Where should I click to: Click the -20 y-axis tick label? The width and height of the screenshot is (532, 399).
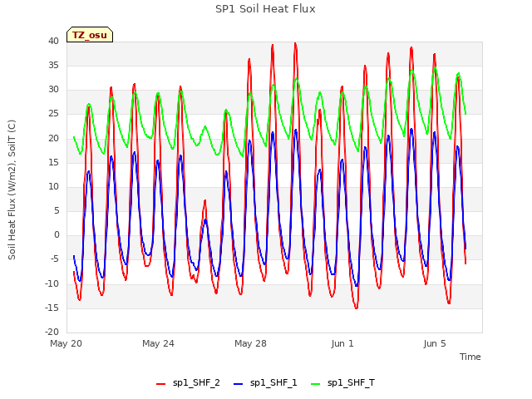[x=52, y=332]
